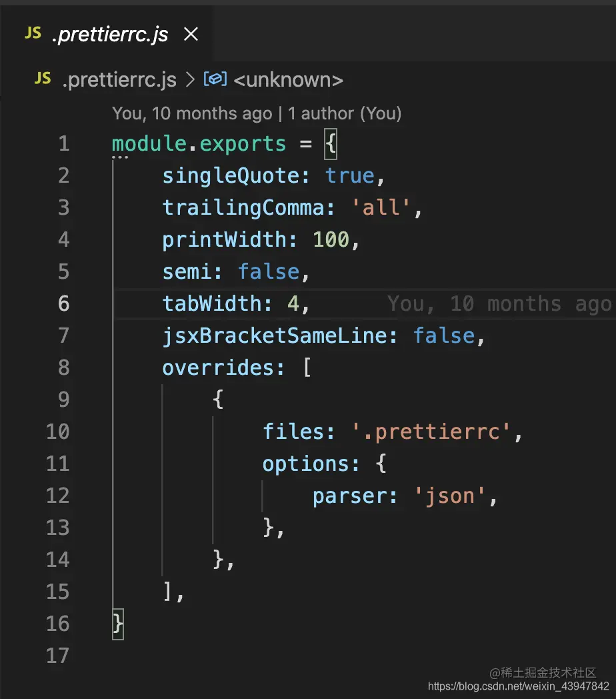Select the .prettierrc.js editor tab
This screenshot has height=699, width=616.
click(107, 34)
